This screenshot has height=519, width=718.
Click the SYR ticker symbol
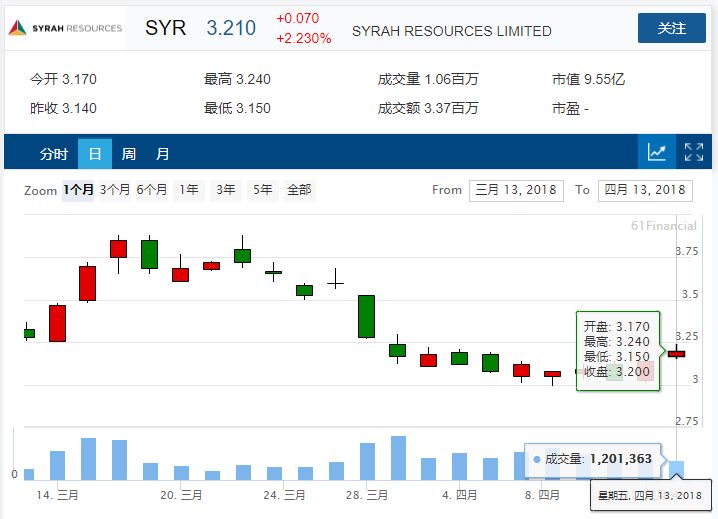[165, 28]
